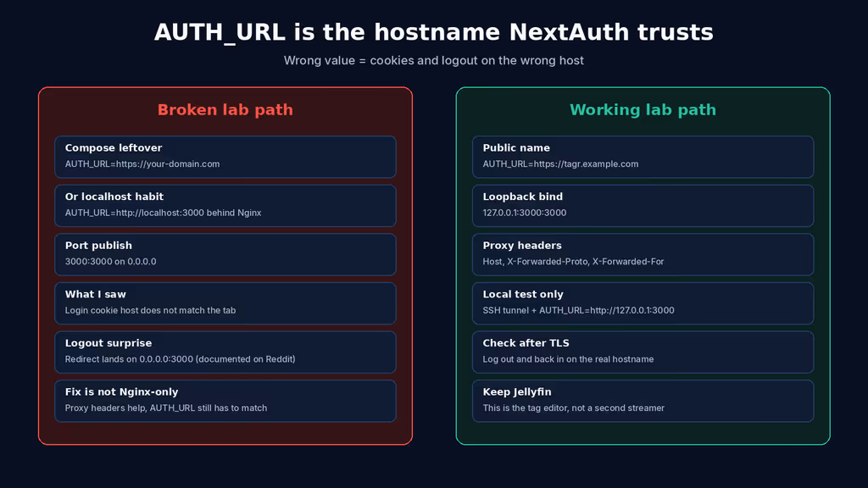868x488 pixels.
Task: Click the title 'AUTH_URL is the hostname NextAuth trusts'
Action: click(433, 32)
